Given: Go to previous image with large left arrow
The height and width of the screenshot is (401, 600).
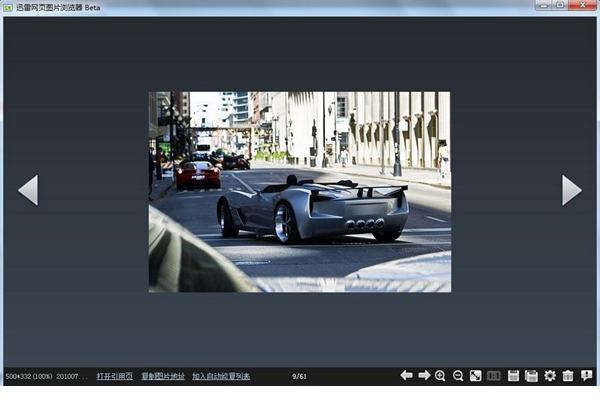Looking at the screenshot, I should (28, 190).
